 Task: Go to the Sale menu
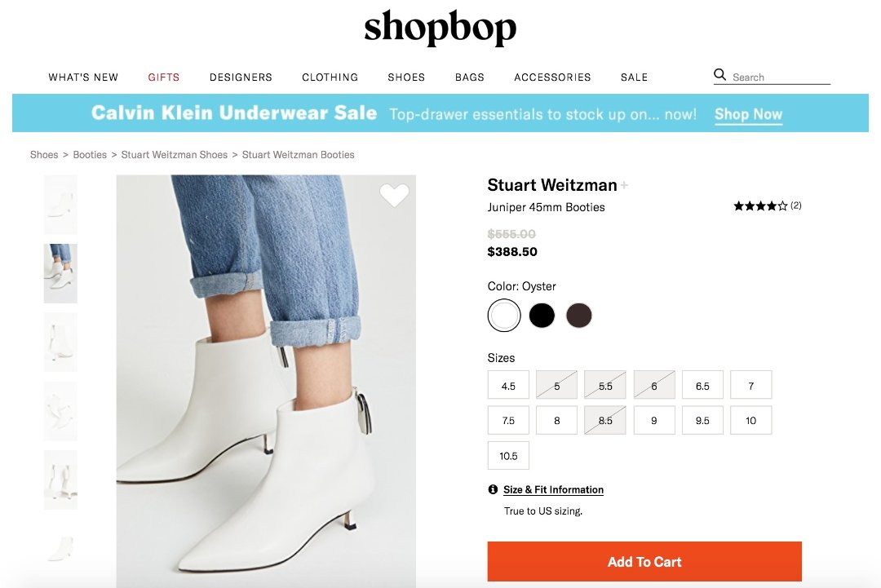(x=634, y=77)
